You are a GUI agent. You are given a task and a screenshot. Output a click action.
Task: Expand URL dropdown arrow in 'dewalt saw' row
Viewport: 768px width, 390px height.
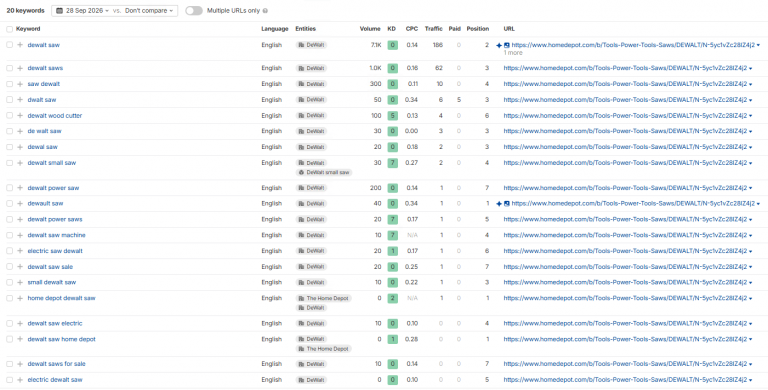tap(758, 46)
